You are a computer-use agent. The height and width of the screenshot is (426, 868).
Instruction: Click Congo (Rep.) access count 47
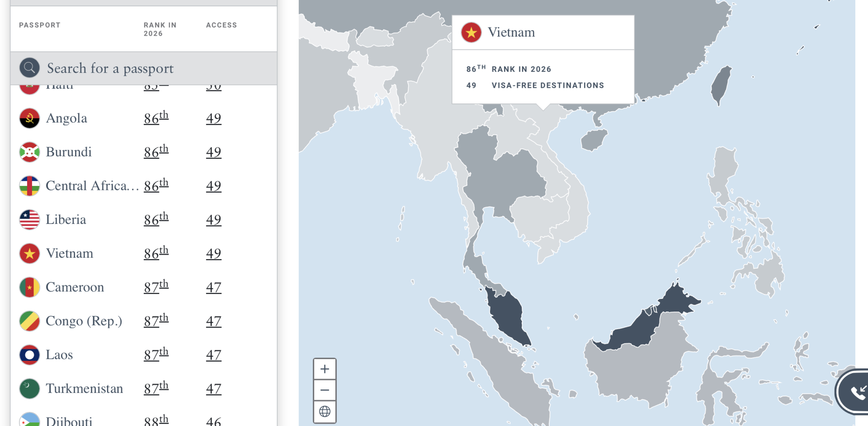coord(213,321)
